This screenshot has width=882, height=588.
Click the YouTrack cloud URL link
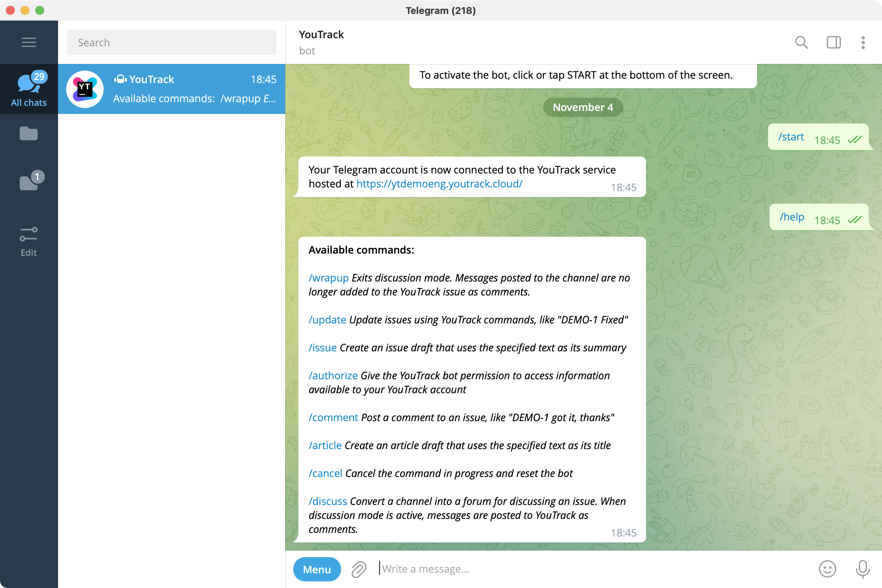(x=439, y=183)
